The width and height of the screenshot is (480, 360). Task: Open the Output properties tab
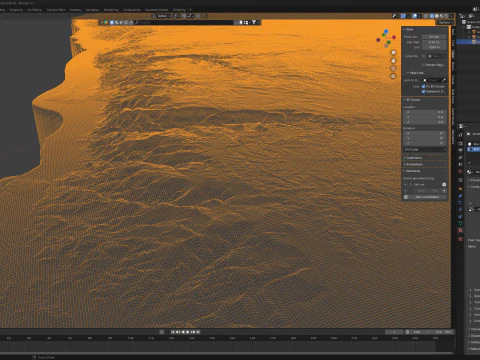click(x=460, y=150)
